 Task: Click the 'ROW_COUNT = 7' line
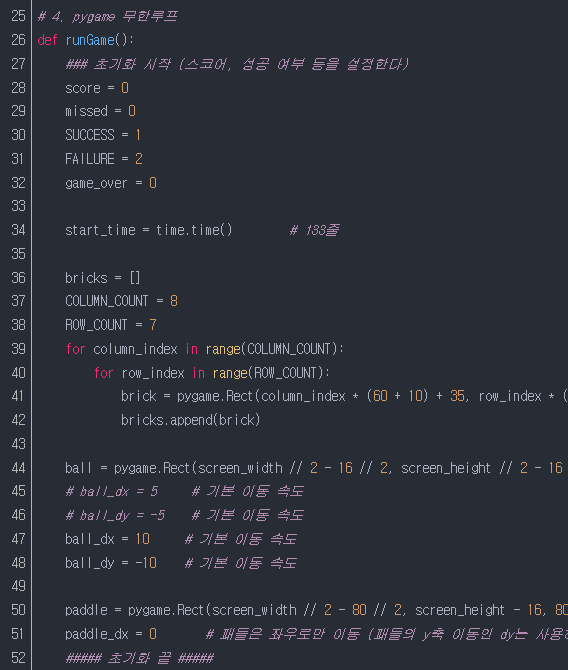tap(111, 325)
